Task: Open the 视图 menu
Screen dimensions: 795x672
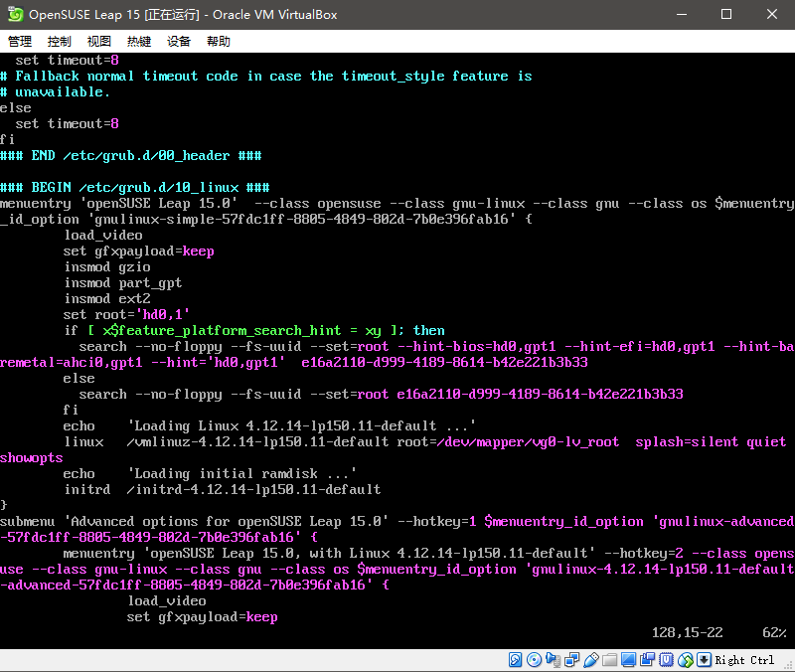Action: 98,41
